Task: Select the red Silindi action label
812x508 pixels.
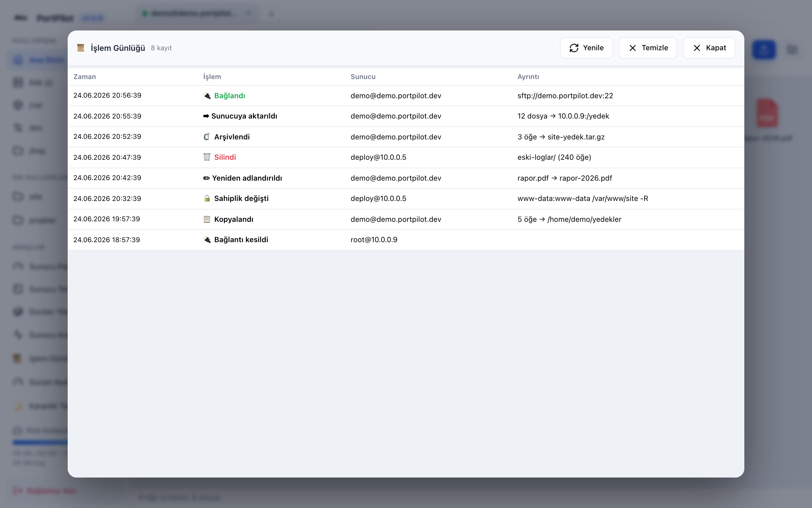Action: (x=225, y=157)
